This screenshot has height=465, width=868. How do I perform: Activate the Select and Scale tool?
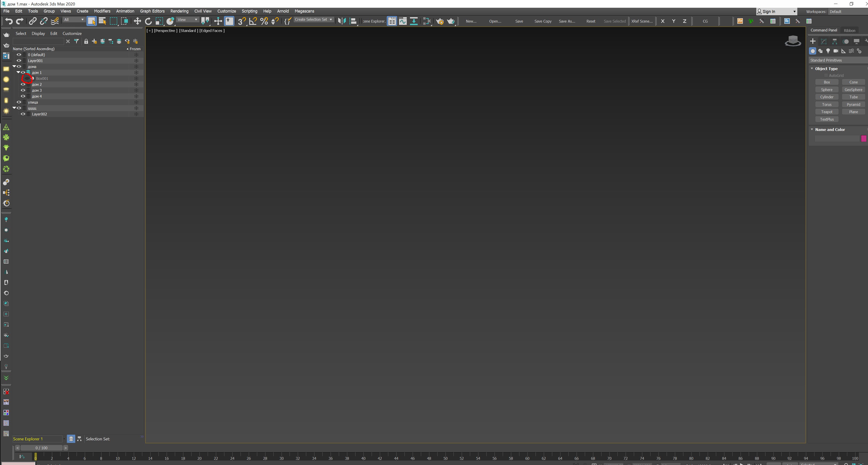159,21
